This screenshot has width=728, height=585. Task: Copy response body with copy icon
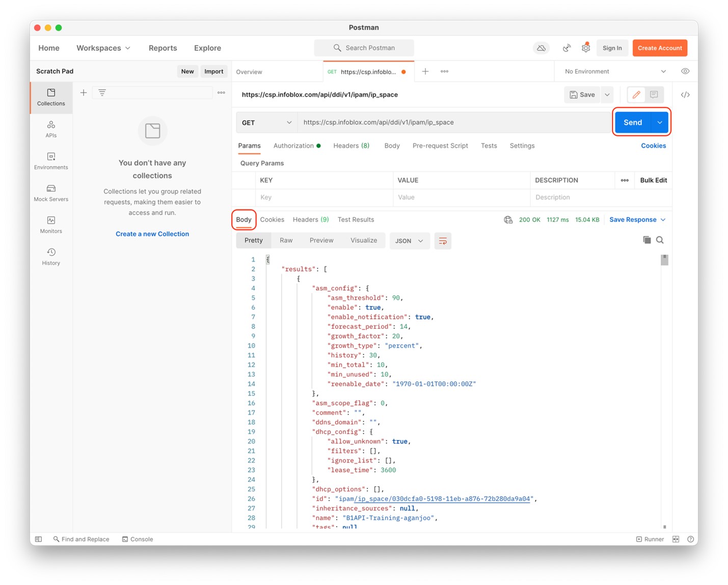646,240
